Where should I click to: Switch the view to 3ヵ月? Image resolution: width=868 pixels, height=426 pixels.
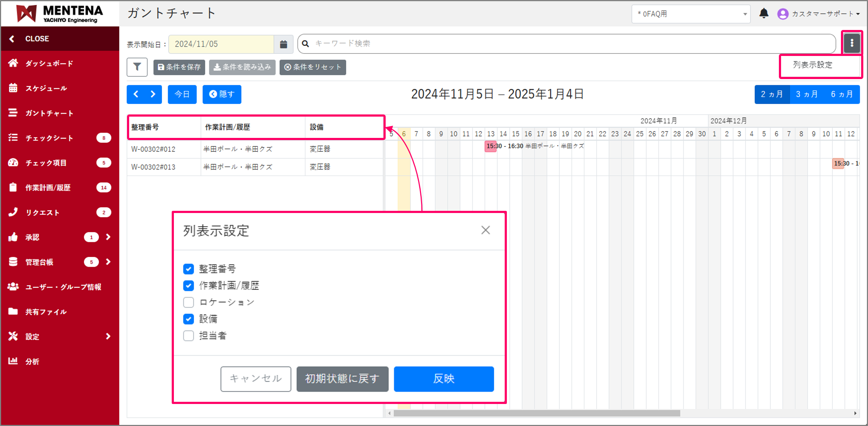(807, 94)
